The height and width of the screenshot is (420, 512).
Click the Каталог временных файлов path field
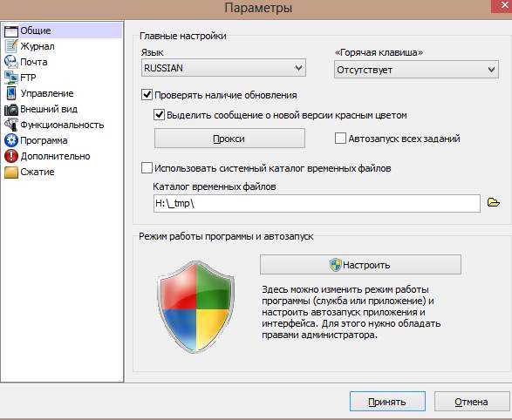pyautogui.click(x=317, y=204)
